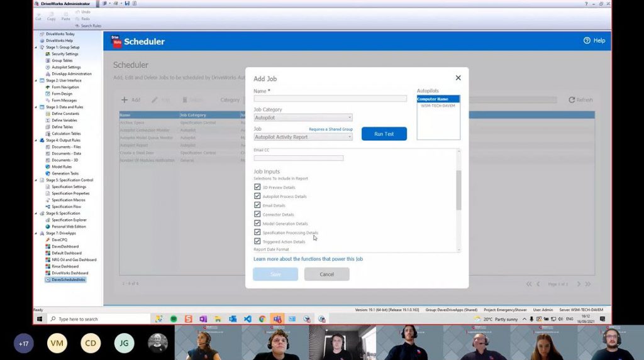Collapse Stage 4: Output Rules node
The image size is (644, 360).
[x=36, y=140]
